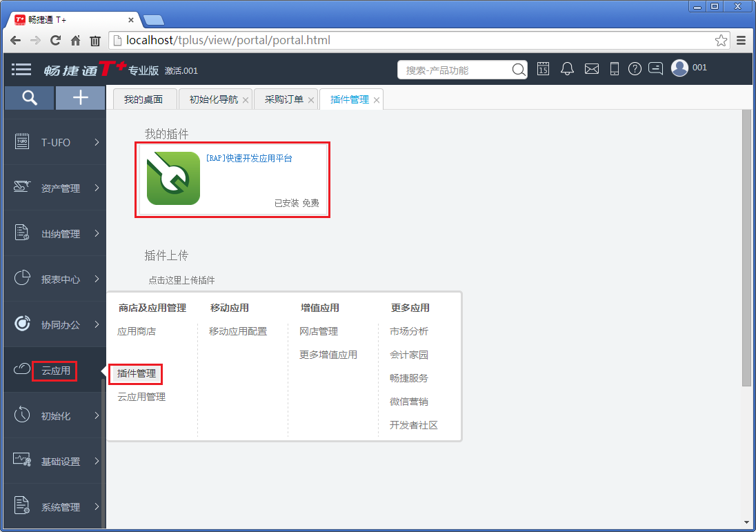Expand the 报表中心 chevron
This screenshot has height=532, width=756.
click(97, 278)
